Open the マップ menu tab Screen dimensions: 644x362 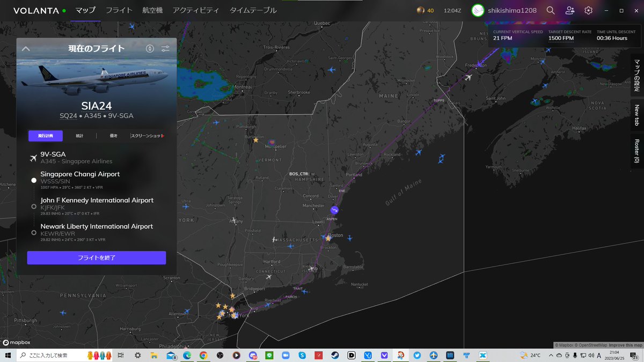click(85, 10)
